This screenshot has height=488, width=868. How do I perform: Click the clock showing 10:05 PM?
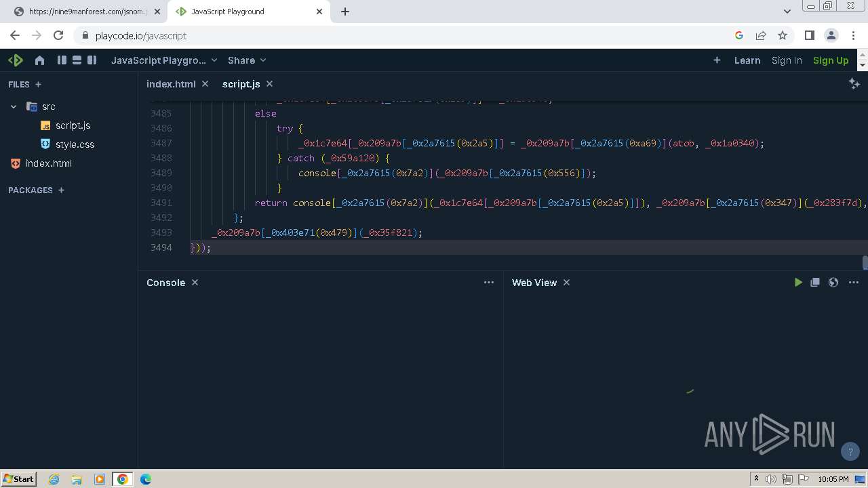(833, 479)
